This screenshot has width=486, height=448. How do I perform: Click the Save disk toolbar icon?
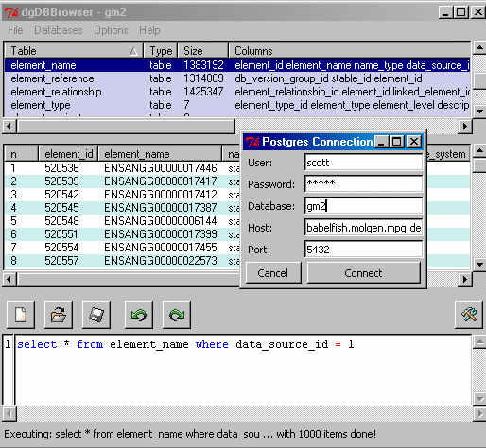[x=96, y=315]
